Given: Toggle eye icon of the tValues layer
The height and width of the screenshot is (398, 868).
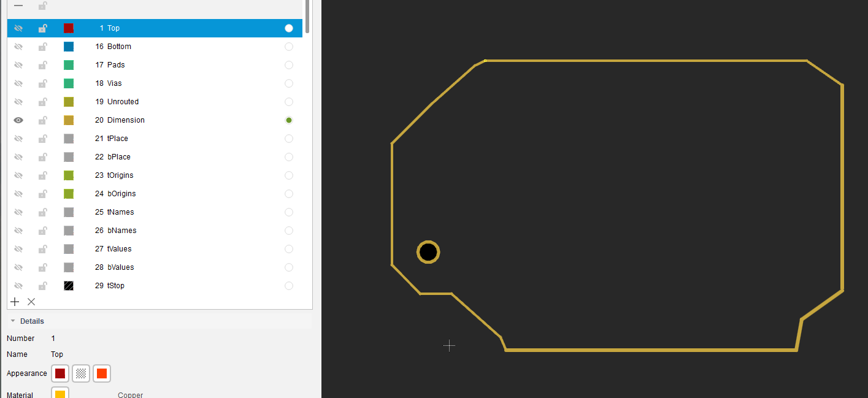Looking at the screenshot, I should (x=18, y=249).
